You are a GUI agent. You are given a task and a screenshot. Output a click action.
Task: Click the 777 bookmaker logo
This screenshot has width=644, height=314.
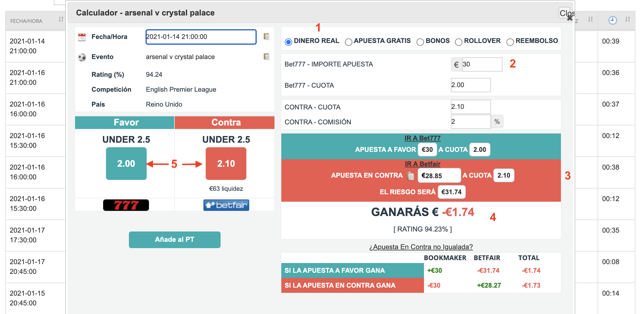point(126,205)
